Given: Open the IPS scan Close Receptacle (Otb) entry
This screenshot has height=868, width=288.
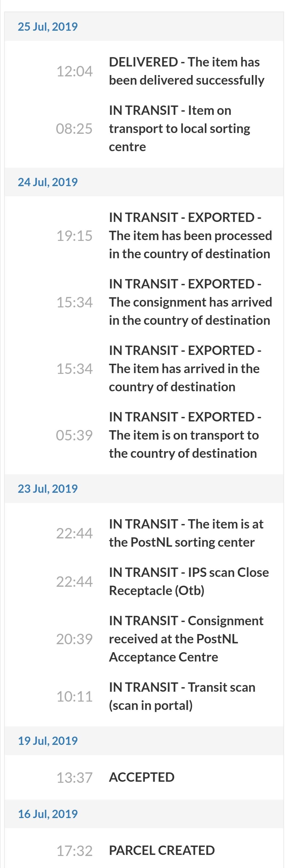Looking at the screenshot, I should 144,581.
